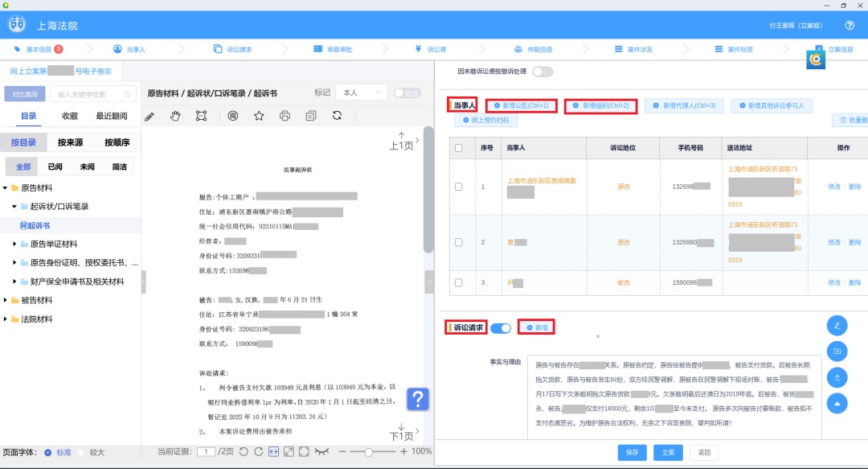Open the blue question mark help

pos(418,399)
